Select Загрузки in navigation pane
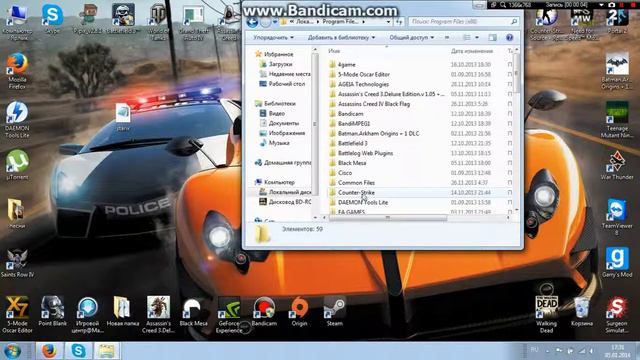640x360 pixels. (280, 64)
